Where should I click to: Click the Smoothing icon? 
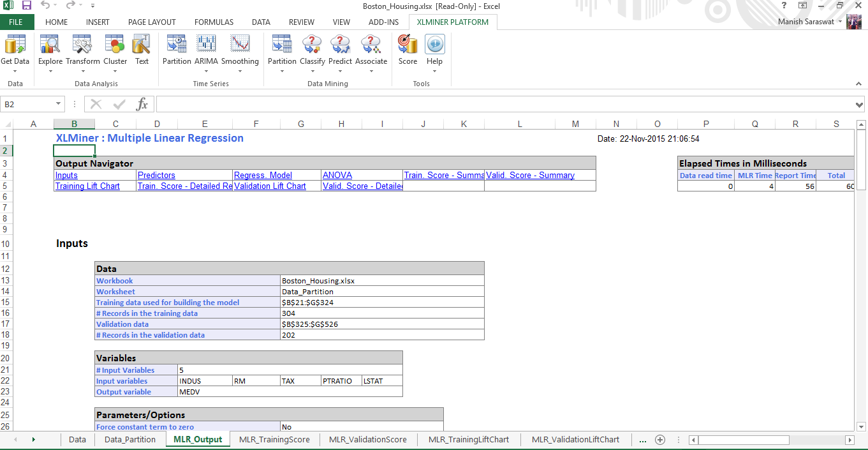240,50
